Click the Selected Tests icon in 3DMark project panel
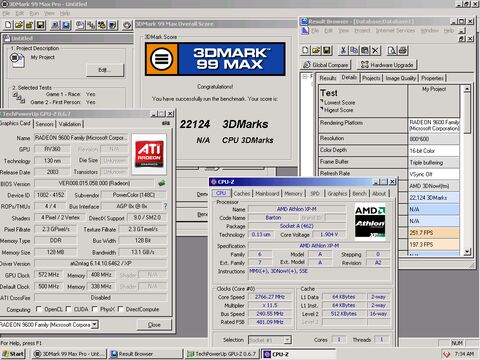This screenshot has width=480, height=360. pyautogui.click(x=19, y=98)
